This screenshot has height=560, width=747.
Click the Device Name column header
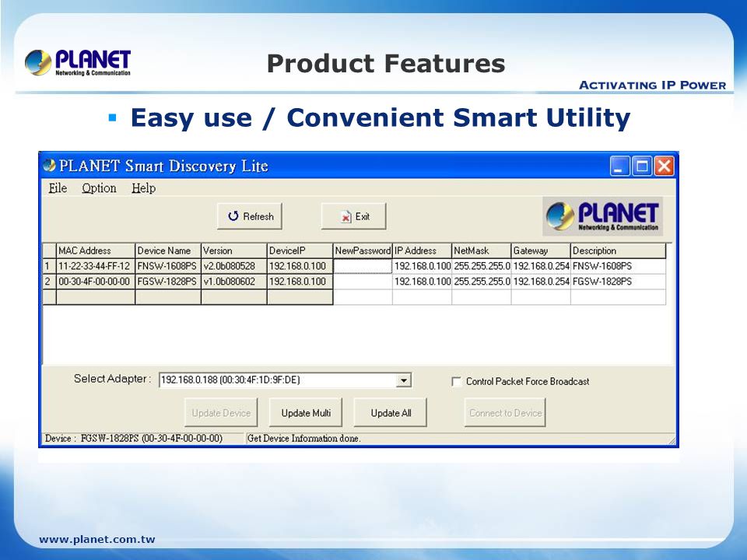click(168, 250)
